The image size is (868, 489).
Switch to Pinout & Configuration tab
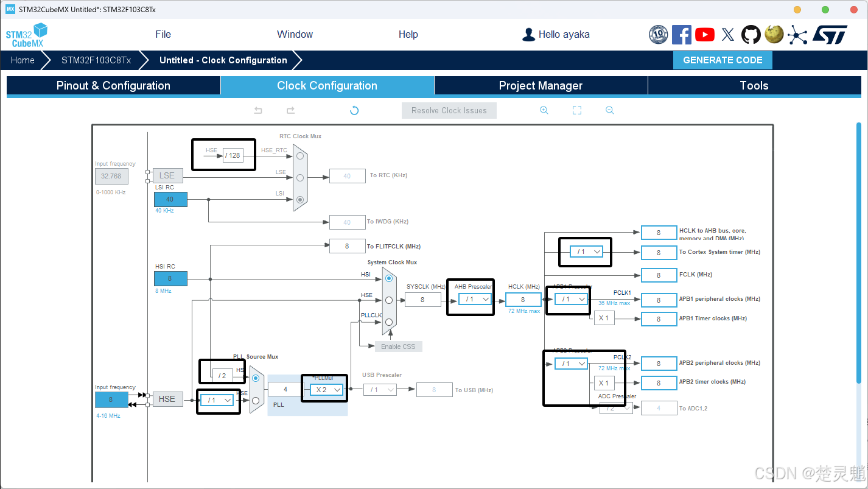(x=113, y=86)
